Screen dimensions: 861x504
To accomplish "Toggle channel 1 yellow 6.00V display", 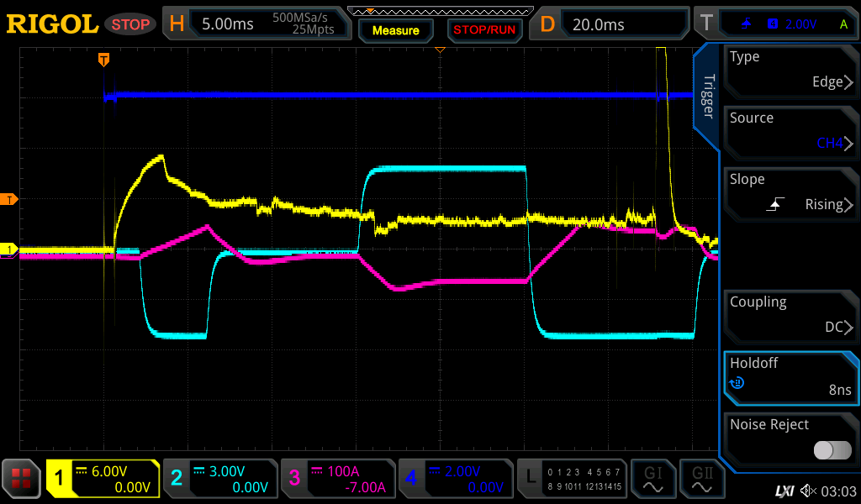I will (x=103, y=479).
